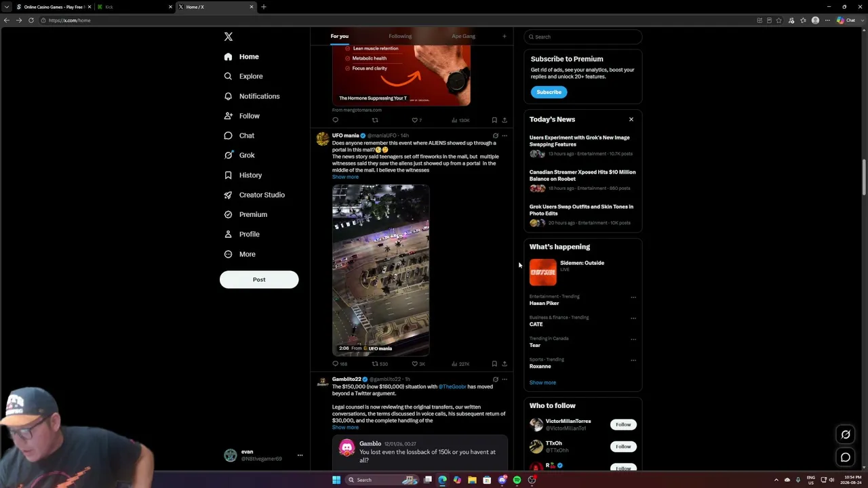The image size is (868, 488).
Task: Click the X search field
Action: point(583,37)
